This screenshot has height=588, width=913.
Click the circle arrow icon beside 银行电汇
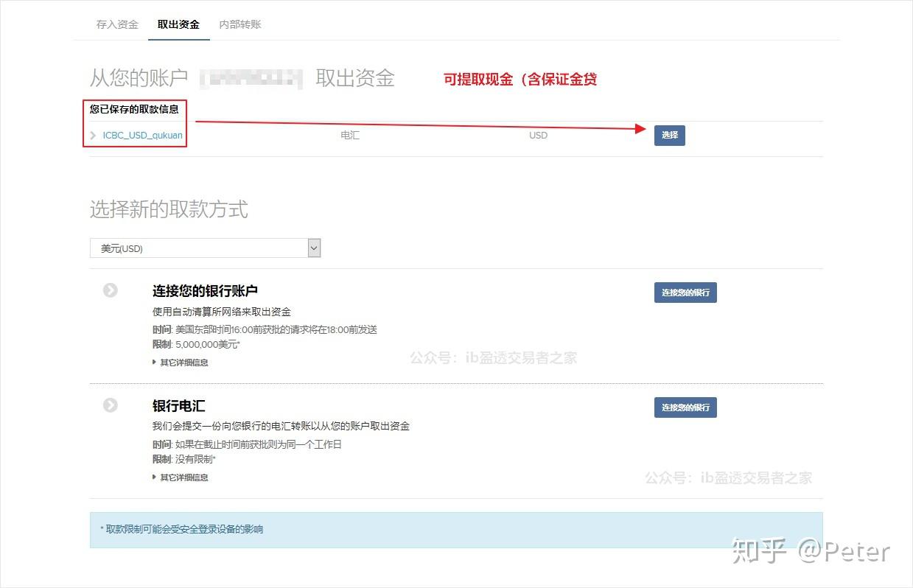point(110,405)
